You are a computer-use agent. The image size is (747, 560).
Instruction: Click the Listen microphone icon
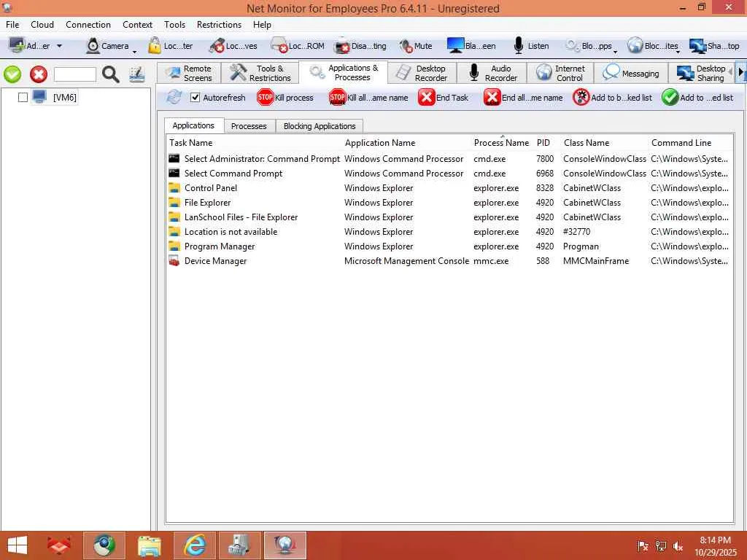click(x=519, y=46)
